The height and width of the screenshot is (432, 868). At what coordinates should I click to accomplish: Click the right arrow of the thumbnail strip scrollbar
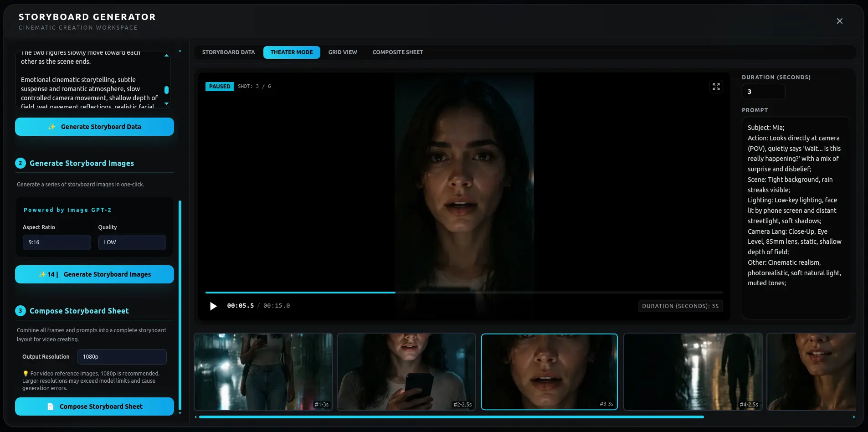pyautogui.click(x=854, y=417)
